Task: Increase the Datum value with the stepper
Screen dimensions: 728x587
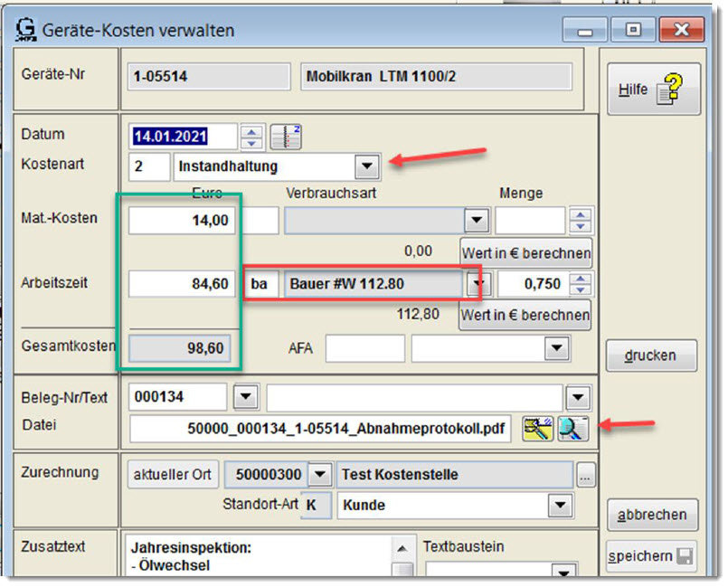Action: 253,132
